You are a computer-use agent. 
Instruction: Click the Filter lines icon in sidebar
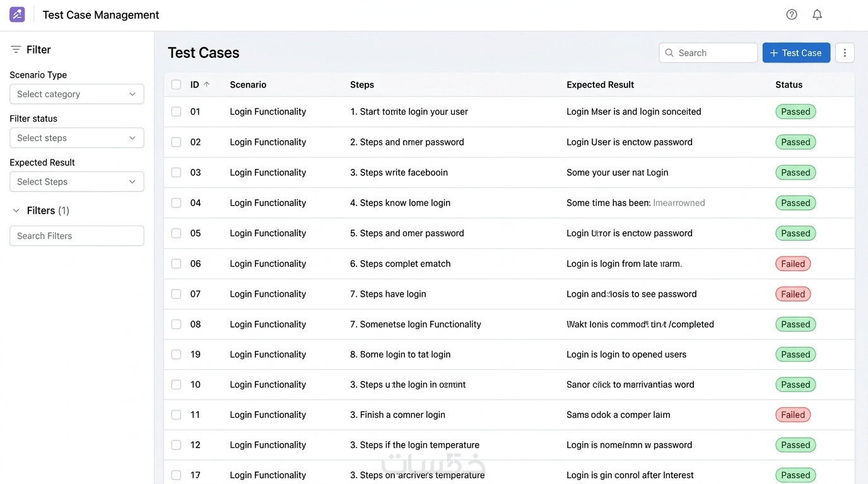tap(16, 50)
